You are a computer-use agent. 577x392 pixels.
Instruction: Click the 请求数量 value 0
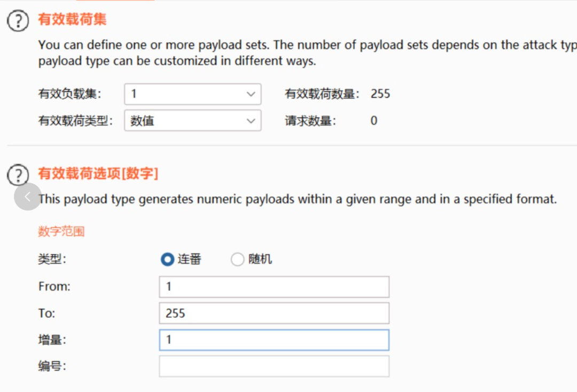point(374,121)
